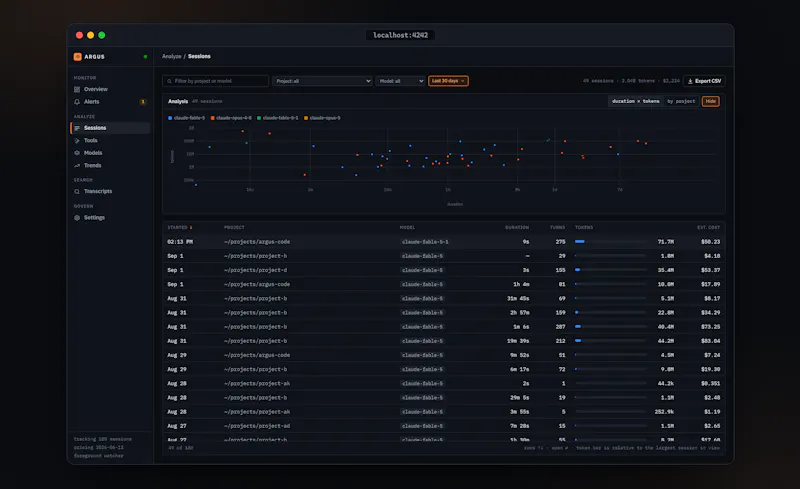Sort the table by PROJECT column
Viewport: 800px width, 489px height.
234,228
